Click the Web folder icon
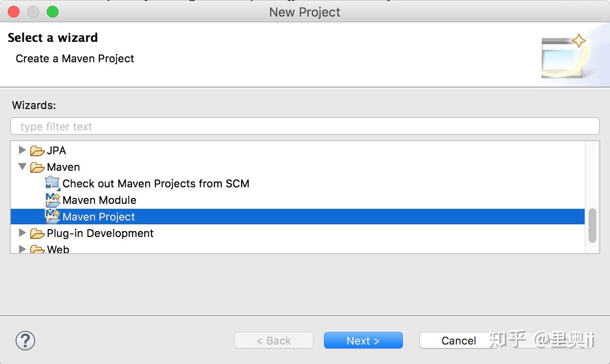This screenshot has height=364, width=610. pos(38,249)
